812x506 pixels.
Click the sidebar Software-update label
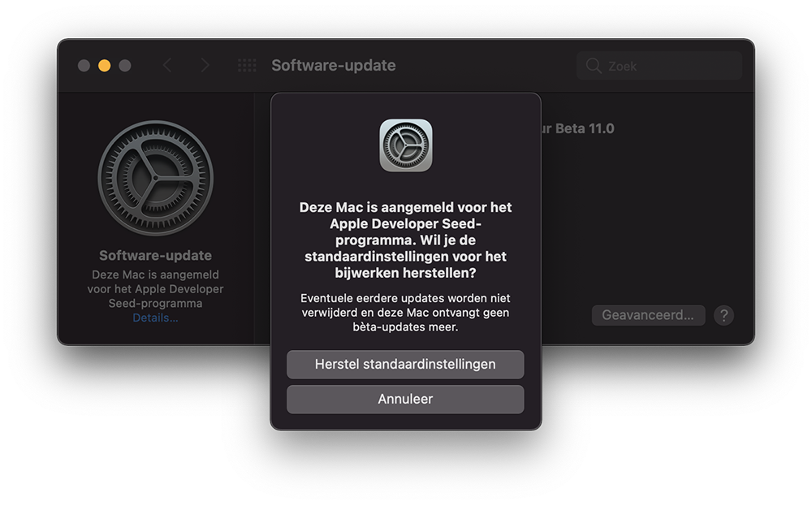point(155,255)
